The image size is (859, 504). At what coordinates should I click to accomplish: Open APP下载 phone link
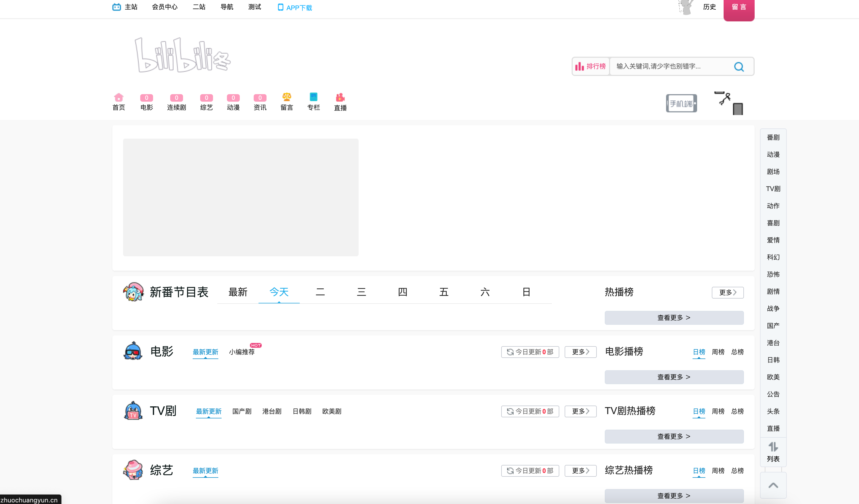coord(295,7)
